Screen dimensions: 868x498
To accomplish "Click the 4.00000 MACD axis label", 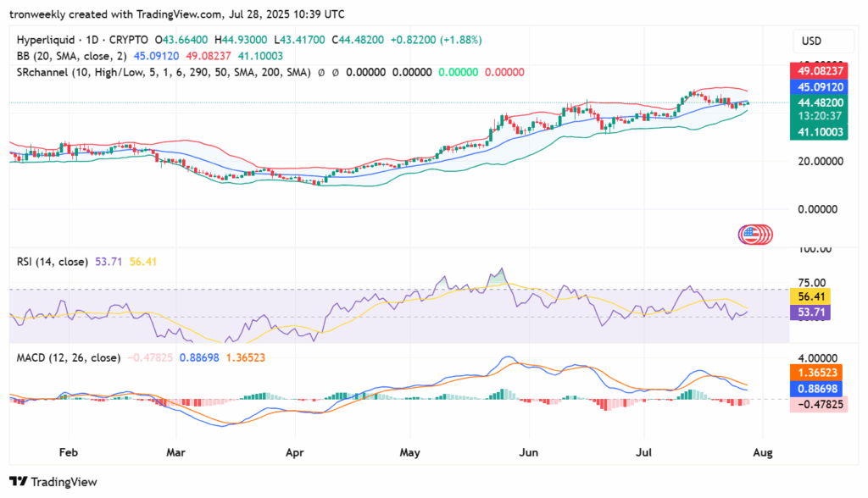I will pos(818,358).
